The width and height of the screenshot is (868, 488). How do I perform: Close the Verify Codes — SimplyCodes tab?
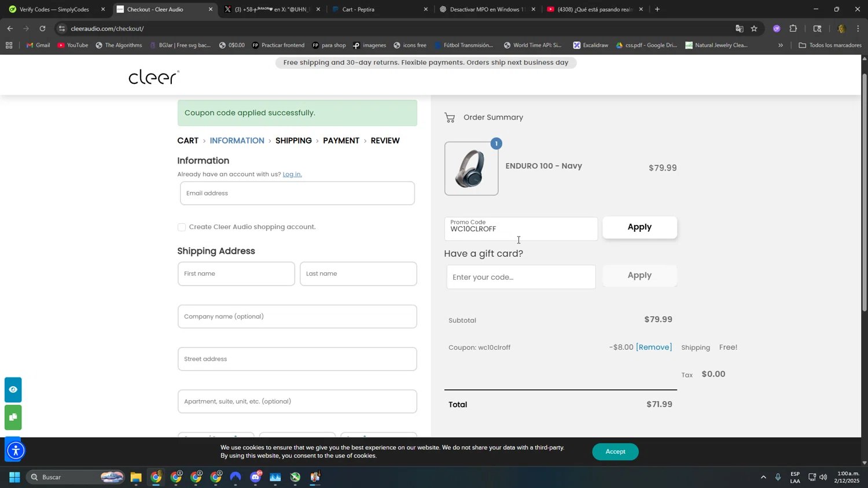click(103, 9)
